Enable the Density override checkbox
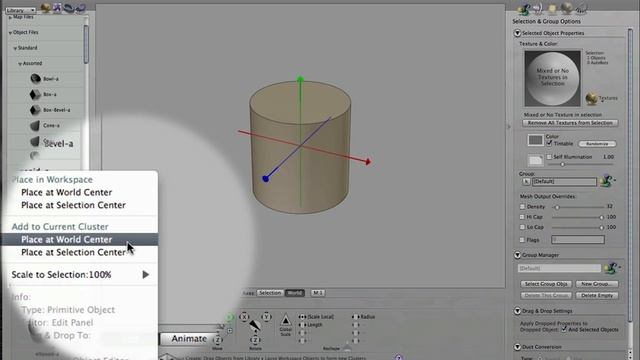Screen dimensions: 640x360 (x=522, y=207)
